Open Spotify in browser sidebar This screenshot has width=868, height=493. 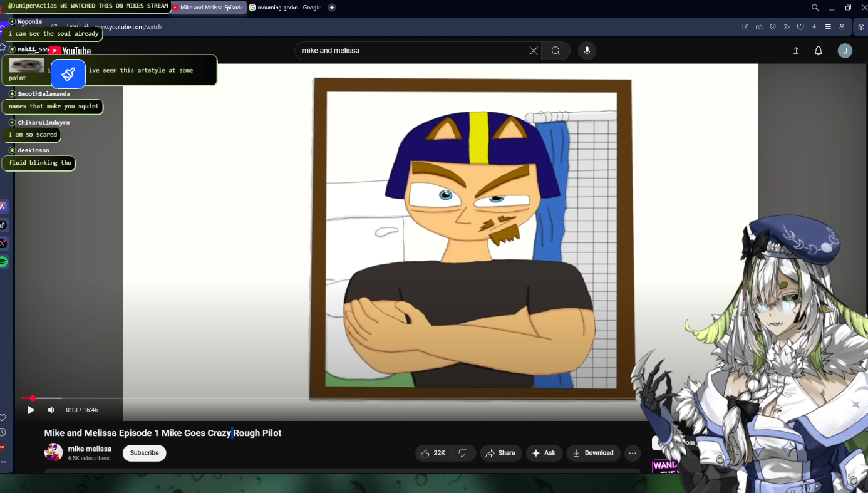(3, 262)
